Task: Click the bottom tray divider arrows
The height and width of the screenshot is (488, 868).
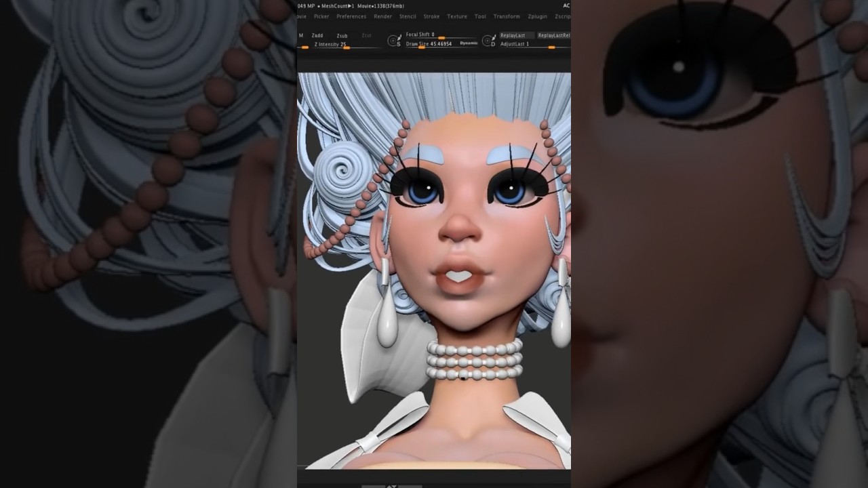Action: point(391,485)
